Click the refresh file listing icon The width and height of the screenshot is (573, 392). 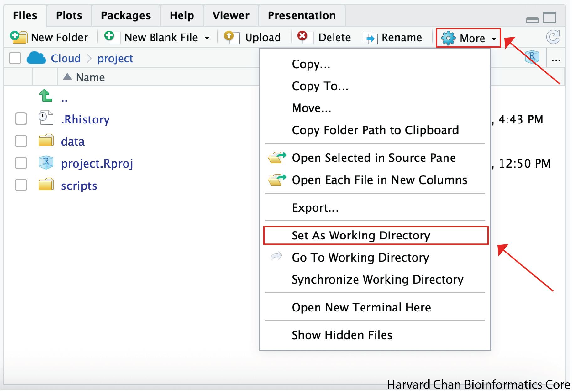[553, 37]
